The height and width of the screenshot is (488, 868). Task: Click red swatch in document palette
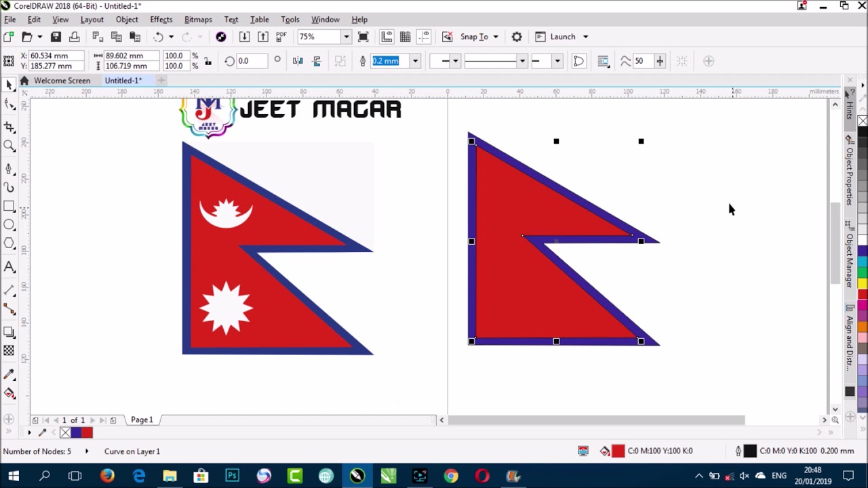point(87,432)
